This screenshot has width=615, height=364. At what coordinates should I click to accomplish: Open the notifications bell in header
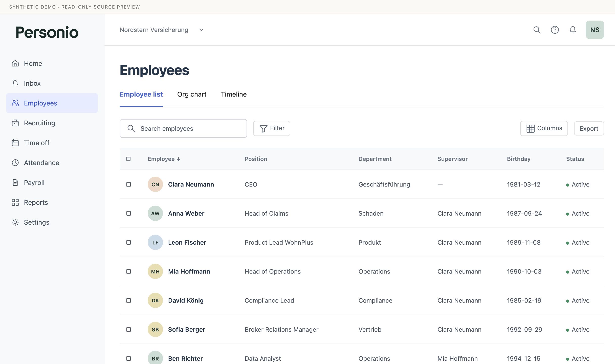tap(573, 30)
